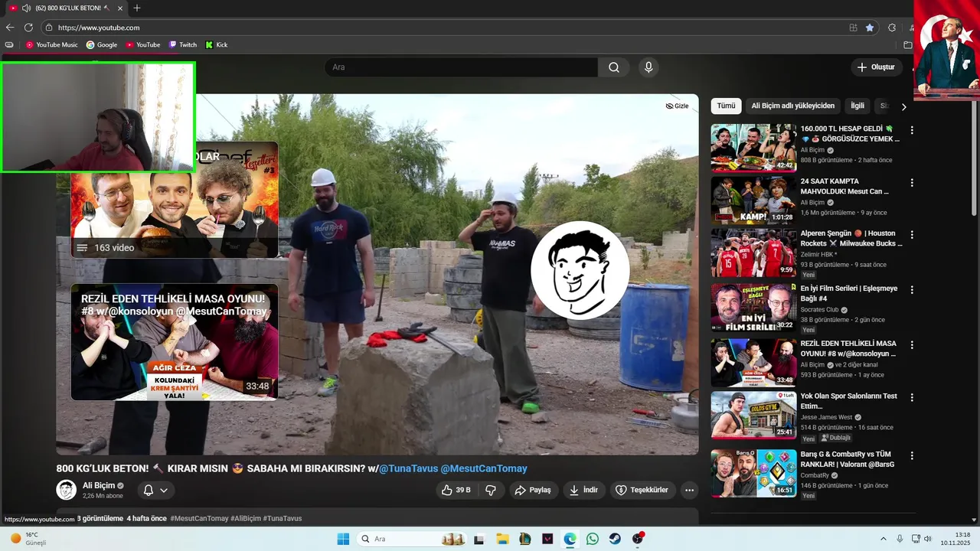Like the video (39 B)
The image size is (980, 551).
(x=456, y=490)
